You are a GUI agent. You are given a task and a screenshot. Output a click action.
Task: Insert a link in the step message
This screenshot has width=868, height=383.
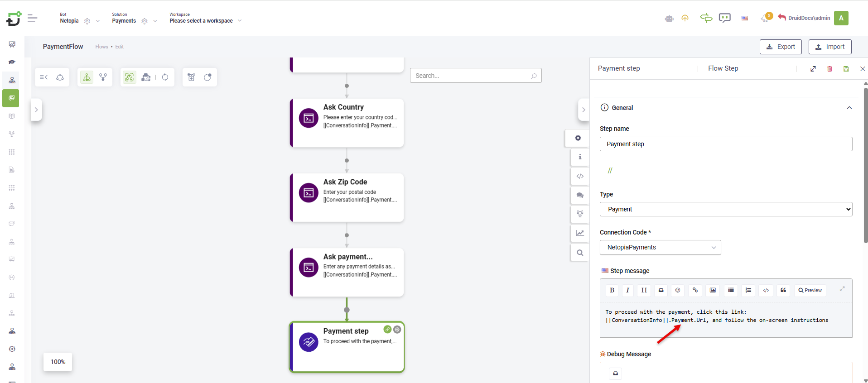[x=695, y=290]
